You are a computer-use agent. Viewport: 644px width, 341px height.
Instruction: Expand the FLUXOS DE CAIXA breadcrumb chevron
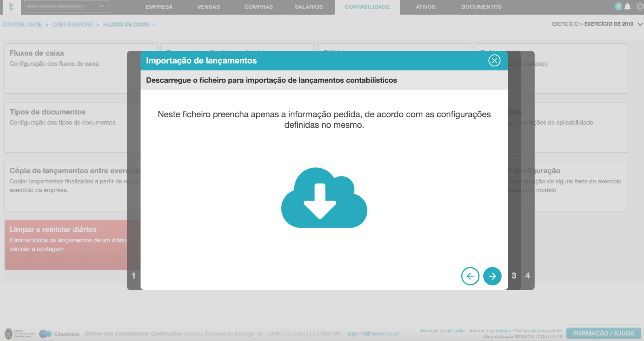(153, 25)
